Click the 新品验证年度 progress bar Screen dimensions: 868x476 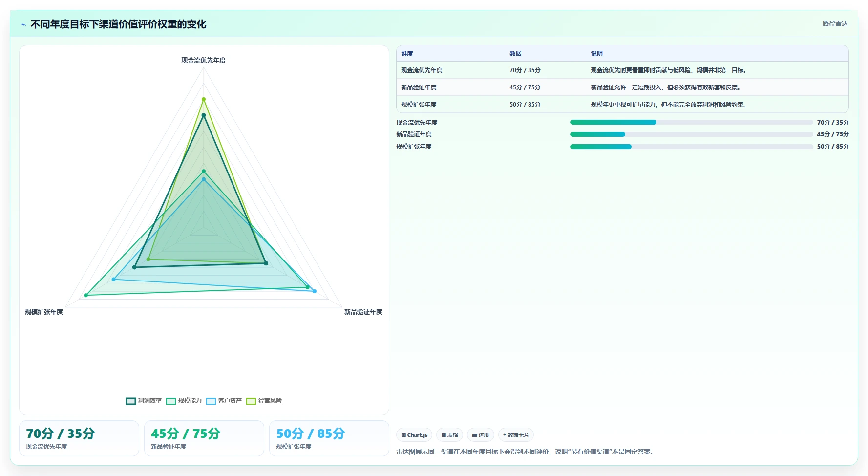[691, 134]
